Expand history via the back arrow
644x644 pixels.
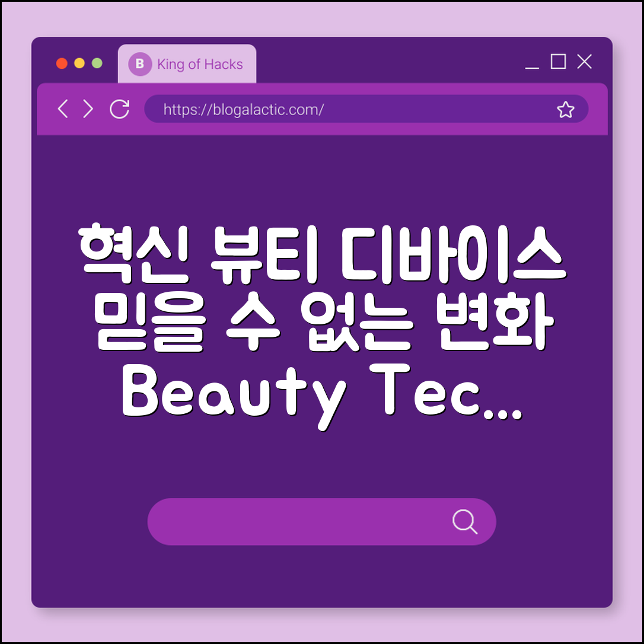tap(63, 109)
